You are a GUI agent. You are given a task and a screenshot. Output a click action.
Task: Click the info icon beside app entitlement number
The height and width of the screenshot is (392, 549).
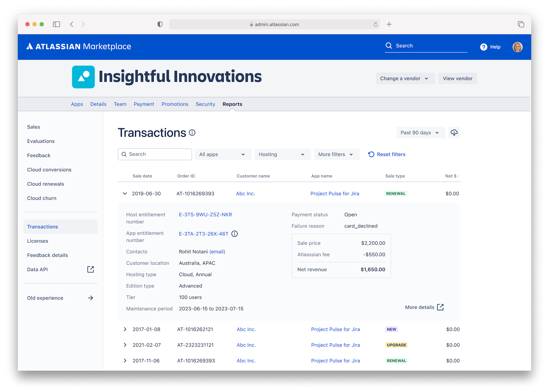(235, 234)
